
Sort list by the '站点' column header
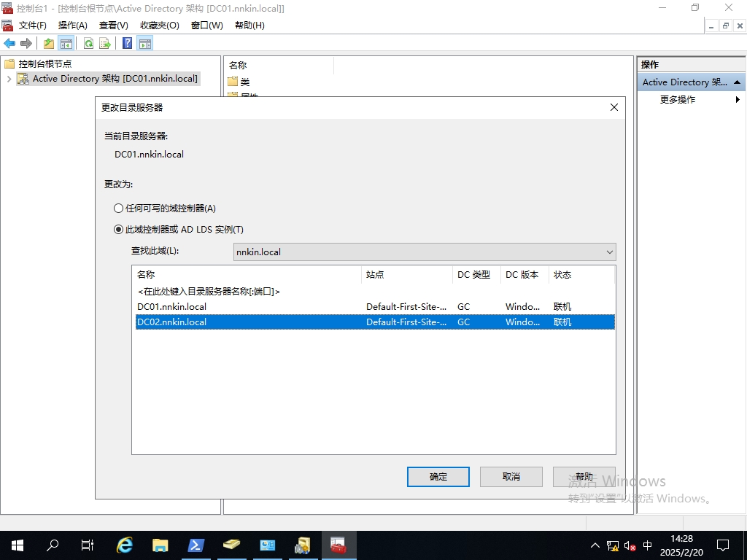pyautogui.click(x=406, y=275)
